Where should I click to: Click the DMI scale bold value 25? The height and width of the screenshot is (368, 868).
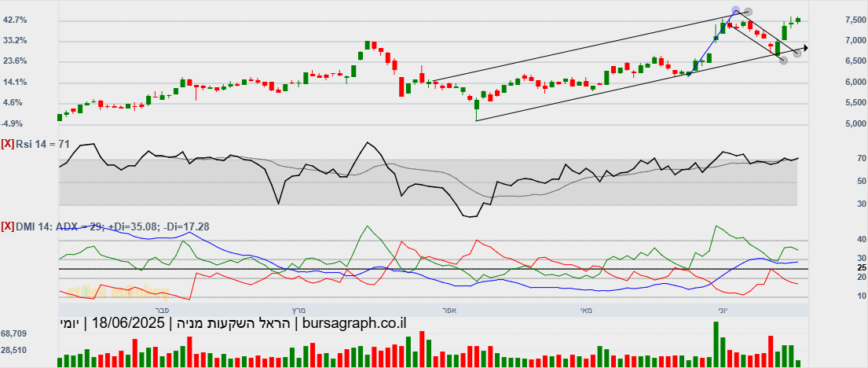coord(862,267)
